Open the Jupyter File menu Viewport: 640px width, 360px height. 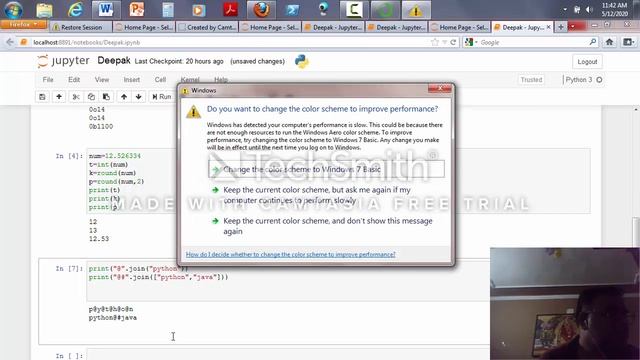(48, 80)
